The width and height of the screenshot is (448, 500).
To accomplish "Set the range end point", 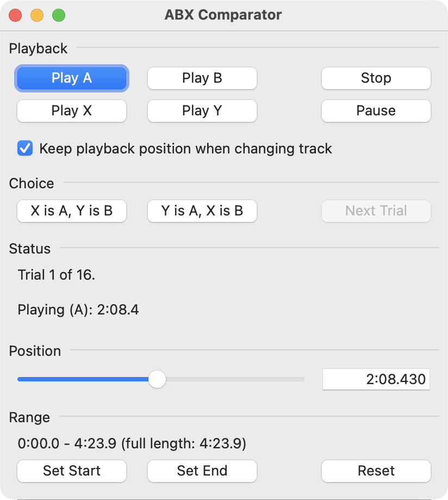I will coord(202,471).
